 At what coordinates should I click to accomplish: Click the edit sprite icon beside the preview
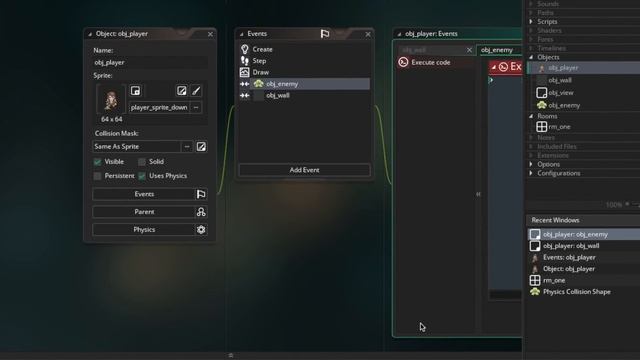[x=182, y=91]
